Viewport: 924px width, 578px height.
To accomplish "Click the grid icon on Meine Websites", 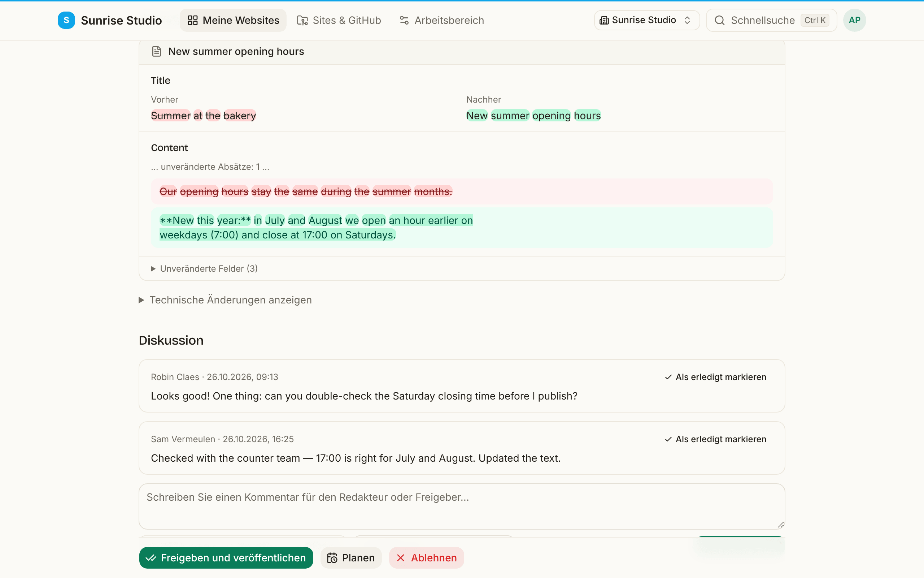I will tap(193, 20).
